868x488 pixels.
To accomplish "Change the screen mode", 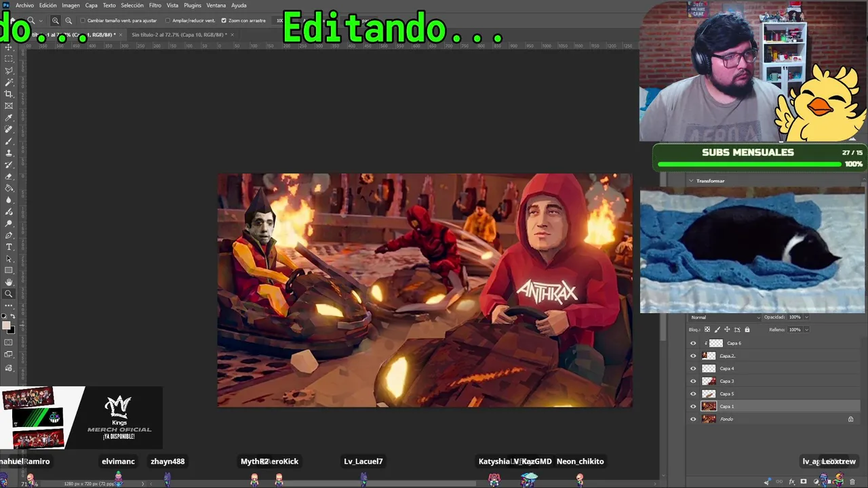I will pos(9,354).
